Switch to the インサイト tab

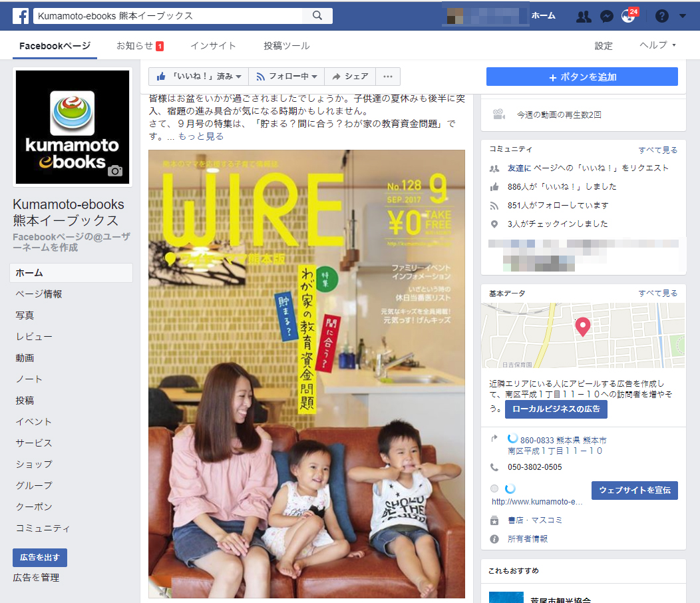[x=213, y=46]
